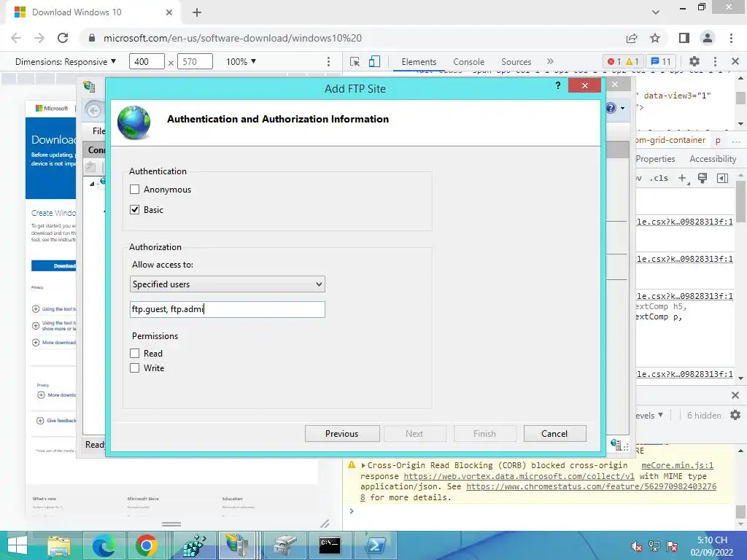Open the 'Specified users' access dropdown
This screenshot has height=560, width=747.
(228, 284)
